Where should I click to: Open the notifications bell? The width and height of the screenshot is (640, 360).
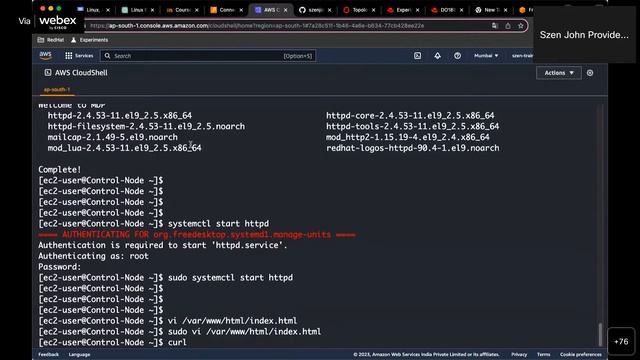[437, 56]
